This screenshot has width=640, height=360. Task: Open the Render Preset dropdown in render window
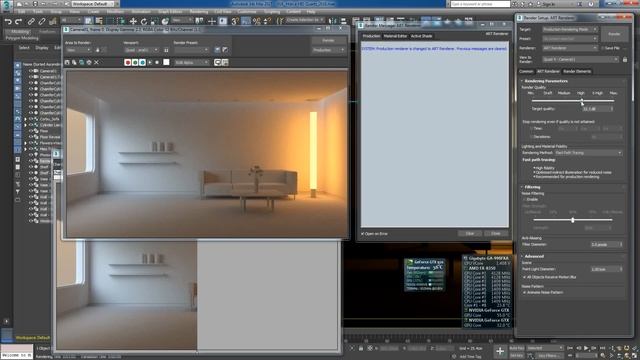coord(191,50)
